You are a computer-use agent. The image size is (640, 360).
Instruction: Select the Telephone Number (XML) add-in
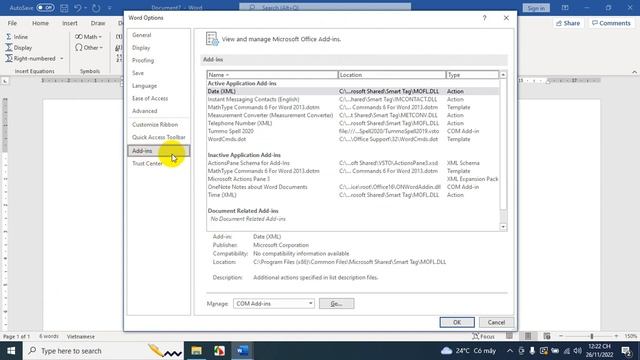(x=353, y=123)
